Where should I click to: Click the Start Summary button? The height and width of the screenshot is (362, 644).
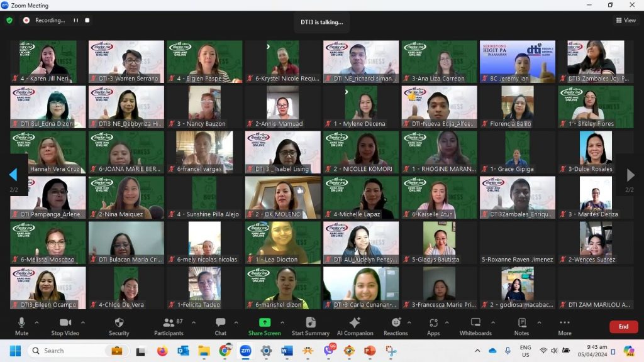click(x=310, y=326)
